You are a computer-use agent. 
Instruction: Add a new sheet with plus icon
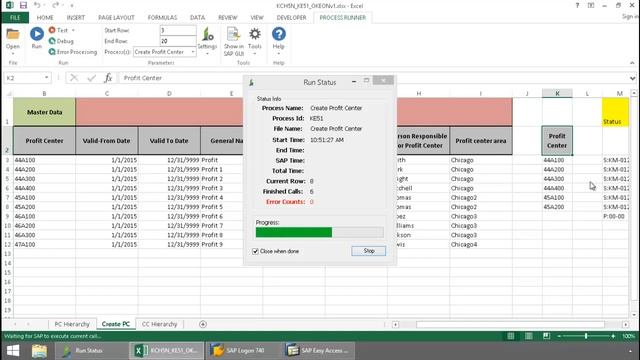[x=203, y=324]
